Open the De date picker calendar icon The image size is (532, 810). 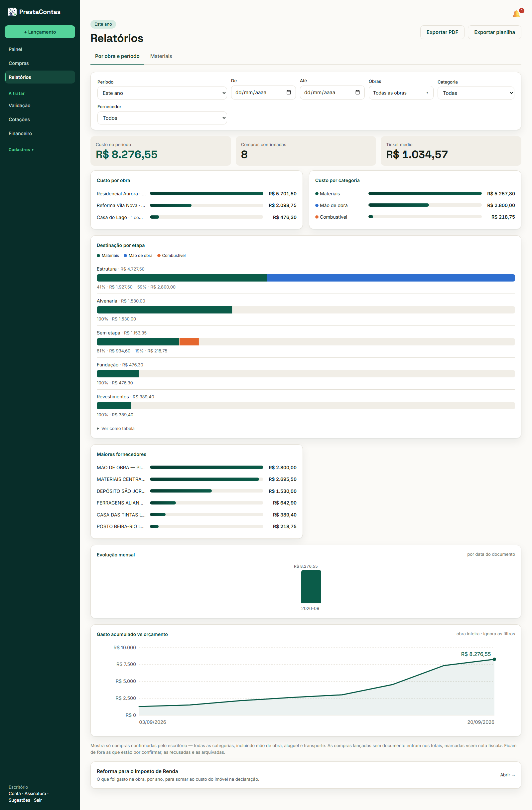[x=289, y=93]
